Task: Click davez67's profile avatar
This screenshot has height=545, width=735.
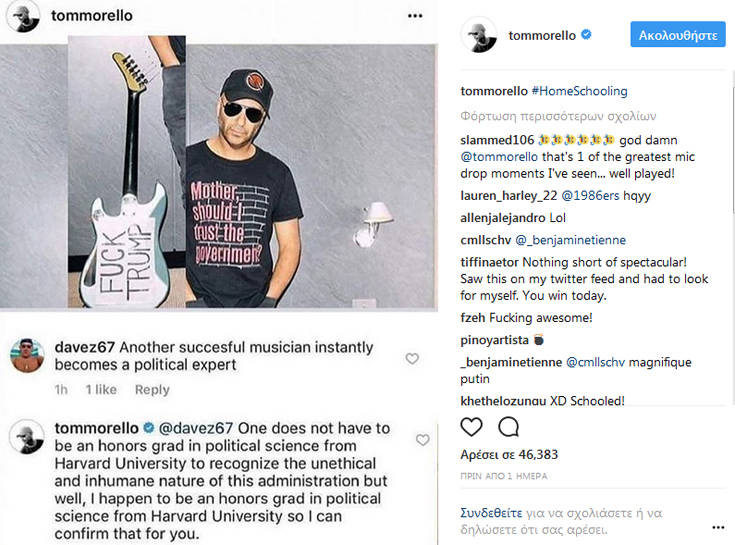Action: [27, 355]
